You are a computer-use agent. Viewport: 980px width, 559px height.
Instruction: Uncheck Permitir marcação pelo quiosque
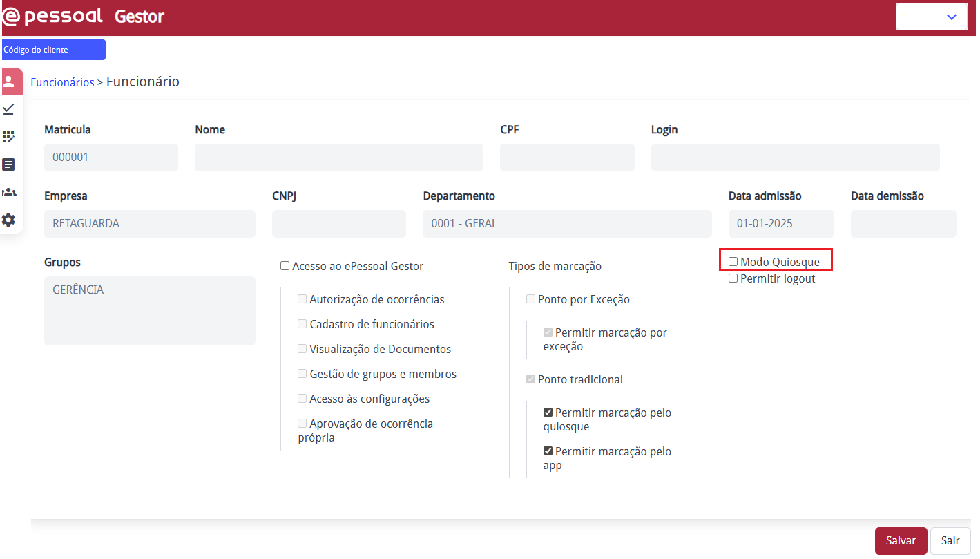point(548,413)
